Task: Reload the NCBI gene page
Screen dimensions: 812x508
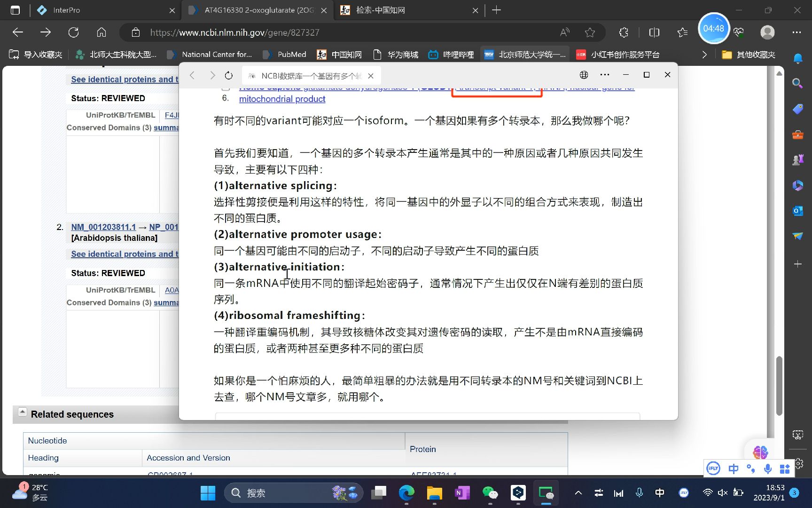Action: (x=73, y=32)
